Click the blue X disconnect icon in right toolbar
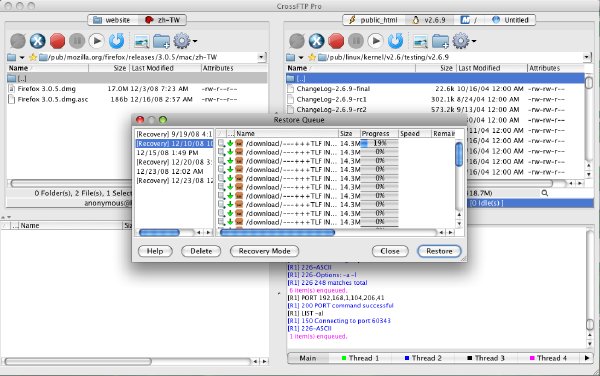The height and width of the screenshot is (376, 600). click(x=316, y=41)
